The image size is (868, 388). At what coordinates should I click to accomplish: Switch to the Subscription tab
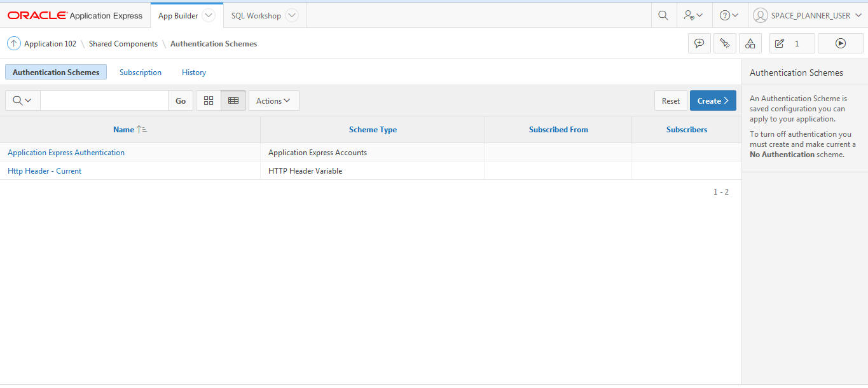pos(141,73)
